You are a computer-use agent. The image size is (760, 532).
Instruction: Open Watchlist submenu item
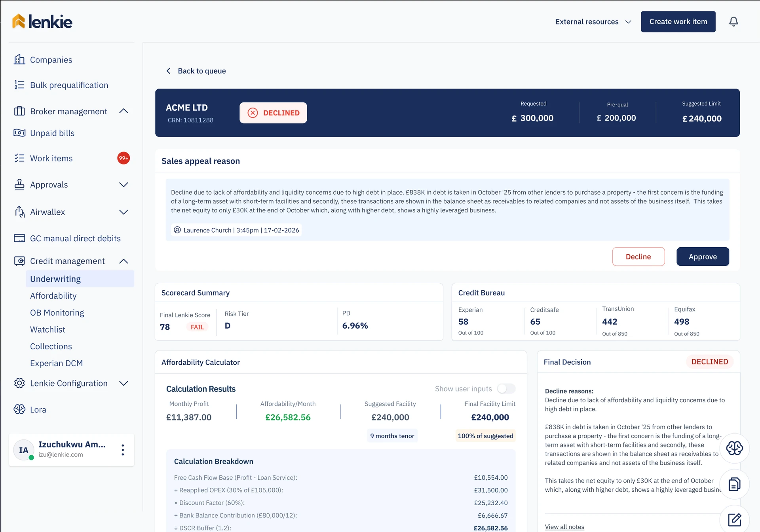(47, 329)
